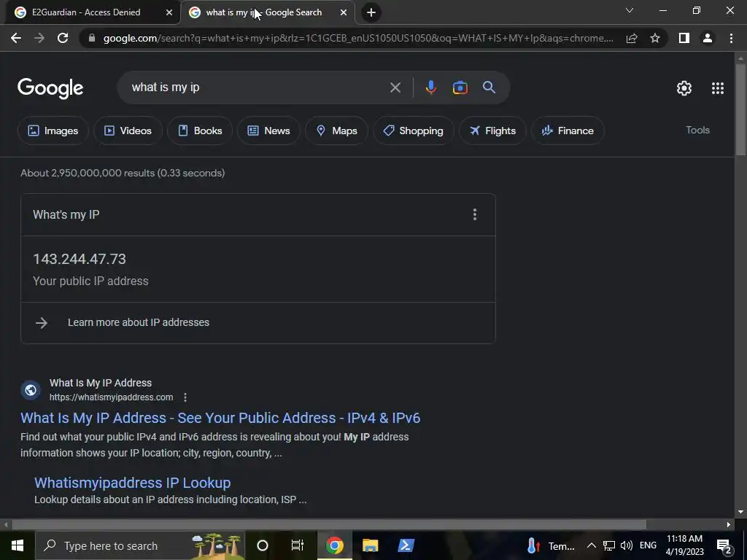Filter results by Videos

click(128, 131)
